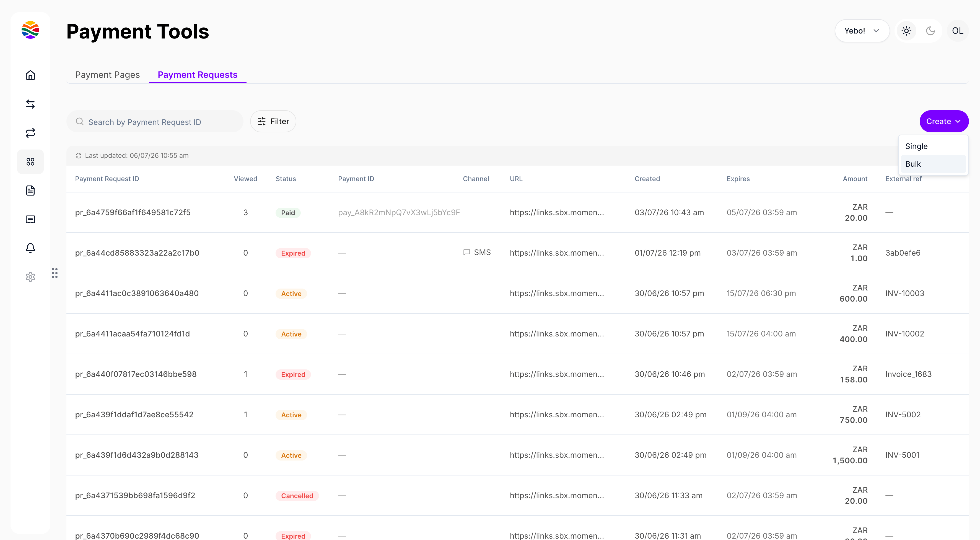Click the ZAR 750.00 amount
The height and width of the screenshot is (540, 980).
(854, 415)
